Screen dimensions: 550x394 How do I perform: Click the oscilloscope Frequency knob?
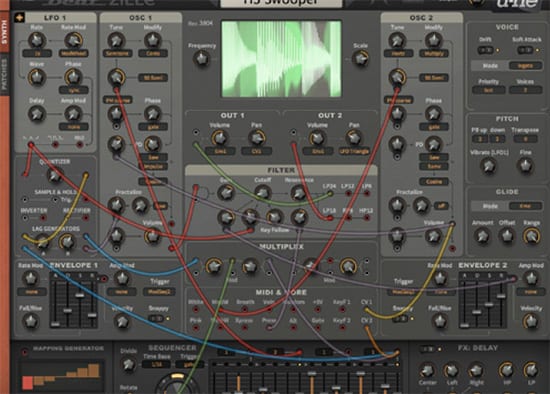pyautogui.click(x=202, y=59)
